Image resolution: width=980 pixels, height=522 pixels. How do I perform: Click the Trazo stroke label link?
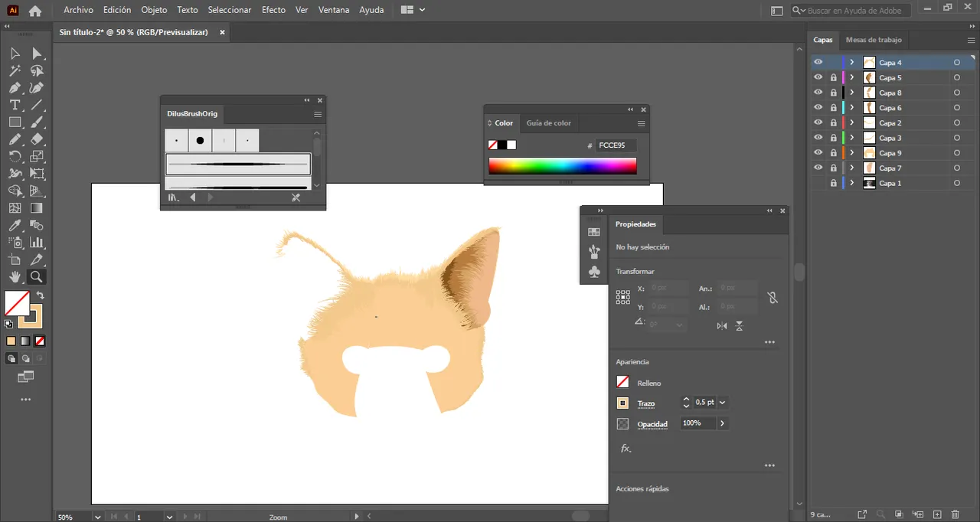tap(646, 403)
